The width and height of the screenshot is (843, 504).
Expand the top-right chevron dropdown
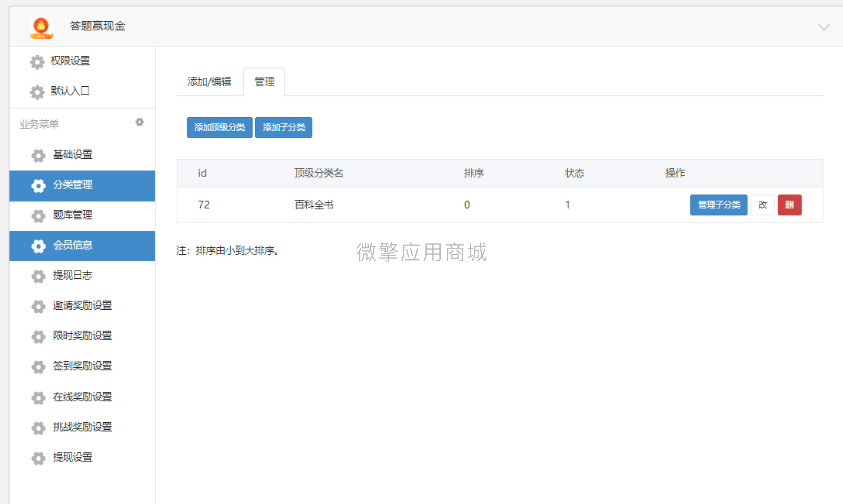click(x=824, y=27)
